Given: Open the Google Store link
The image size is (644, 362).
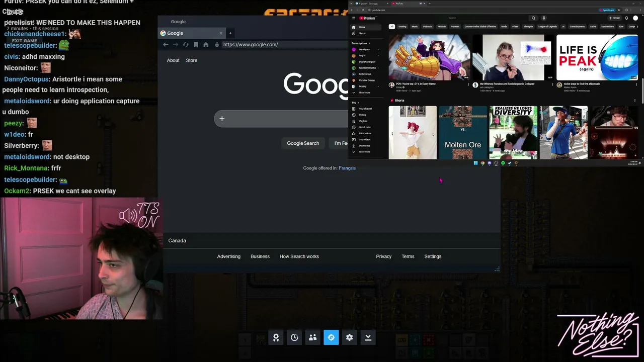Looking at the screenshot, I should click(192, 60).
